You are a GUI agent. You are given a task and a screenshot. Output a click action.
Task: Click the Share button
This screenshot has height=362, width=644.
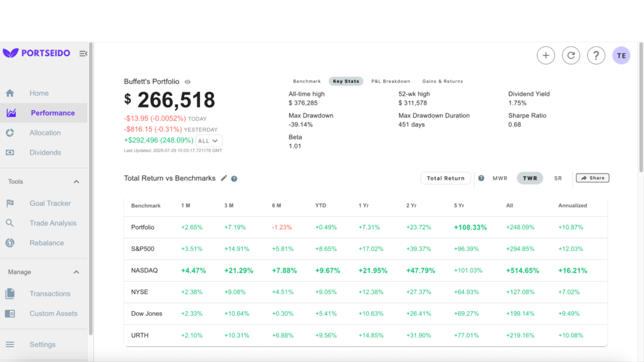tap(592, 178)
